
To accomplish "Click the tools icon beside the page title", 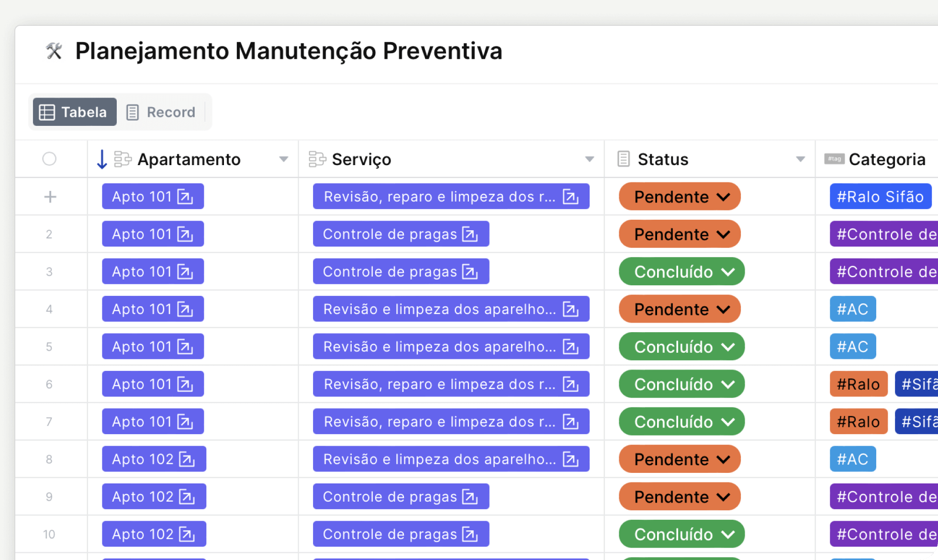I will [54, 51].
